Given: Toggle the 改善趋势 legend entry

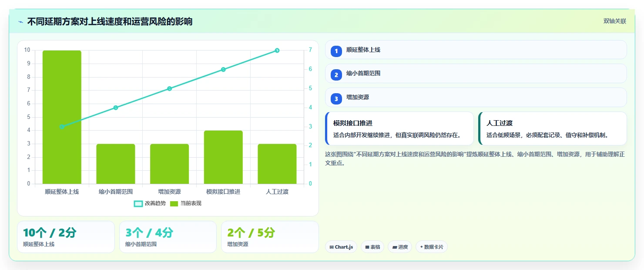Looking at the screenshot, I should [x=150, y=203].
